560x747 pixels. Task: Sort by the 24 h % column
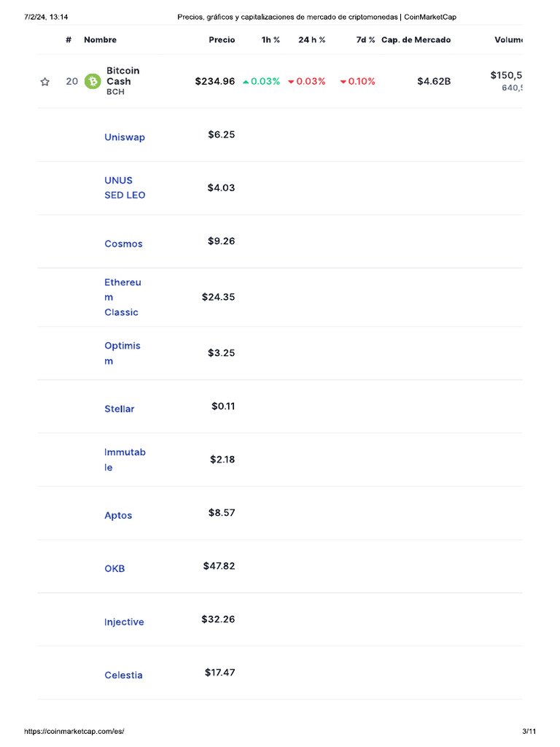pos(312,40)
